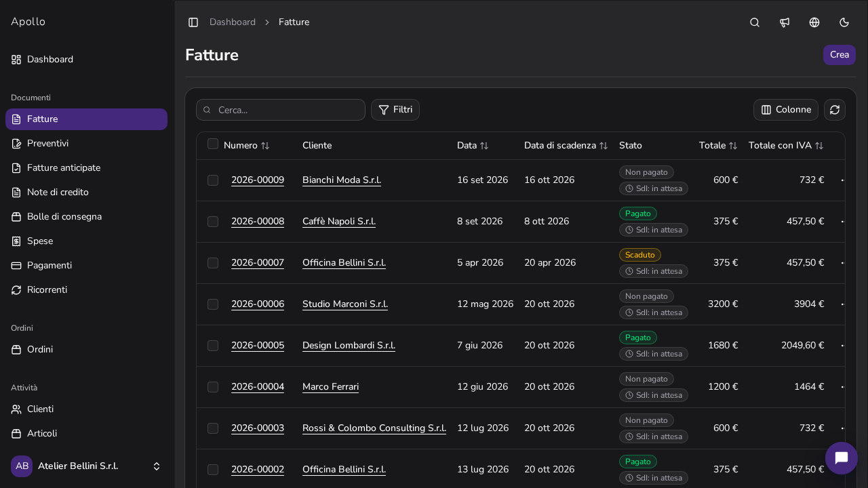Open row actions for invoice 2026-00007
The width and height of the screenshot is (868, 488).
point(842,263)
